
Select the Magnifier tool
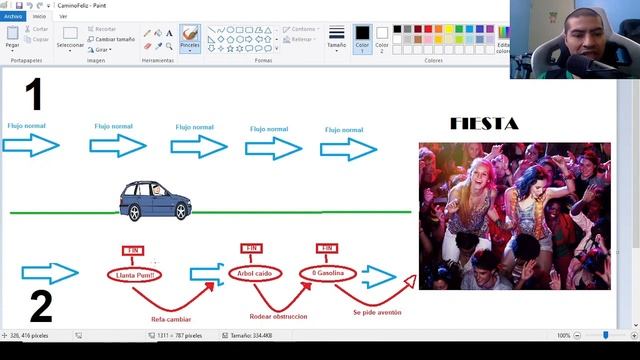point(169,46)
